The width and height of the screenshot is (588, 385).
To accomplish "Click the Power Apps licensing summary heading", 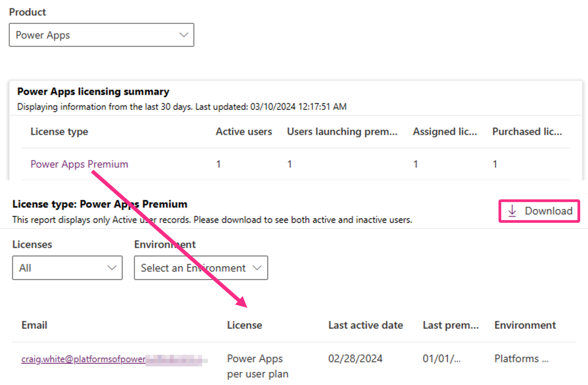I will 93,91.
